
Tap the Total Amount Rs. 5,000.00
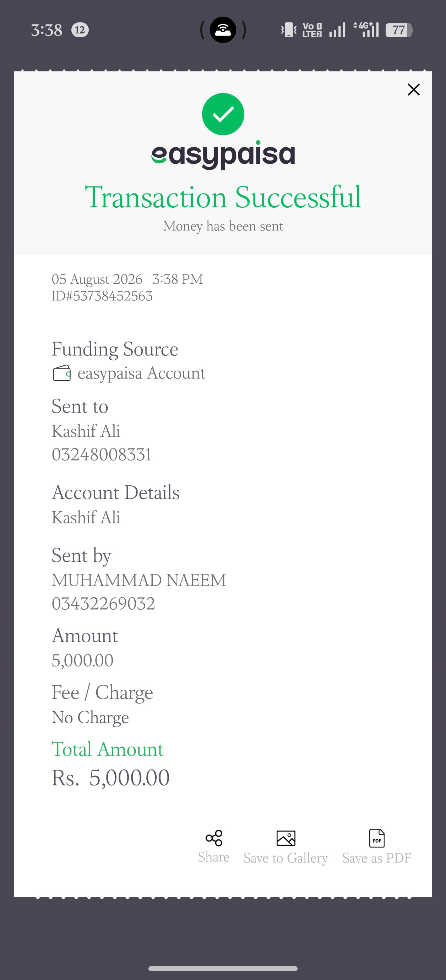tap(111, 778)
